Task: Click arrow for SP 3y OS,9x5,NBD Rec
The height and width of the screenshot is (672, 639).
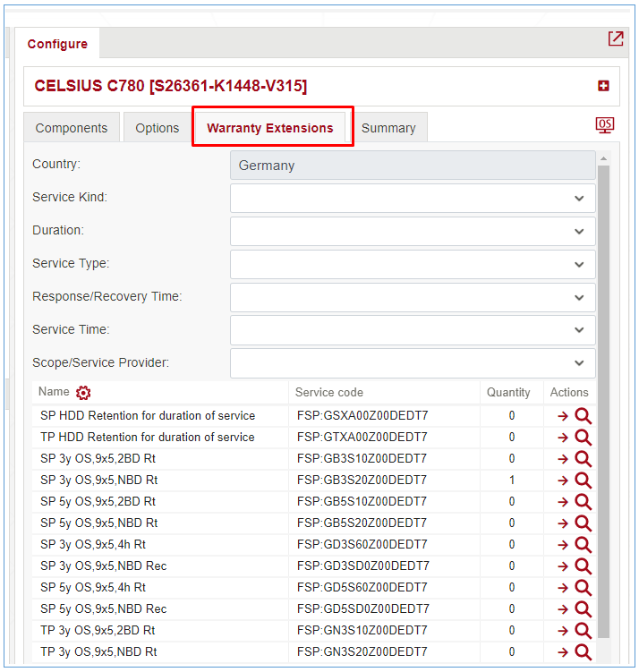Action: coord(563,566)
